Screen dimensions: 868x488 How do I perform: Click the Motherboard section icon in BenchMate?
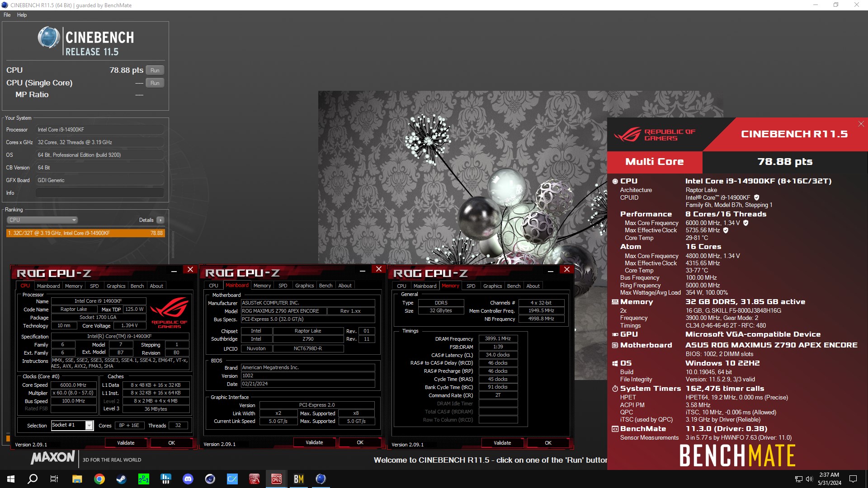tap(615, 345)
